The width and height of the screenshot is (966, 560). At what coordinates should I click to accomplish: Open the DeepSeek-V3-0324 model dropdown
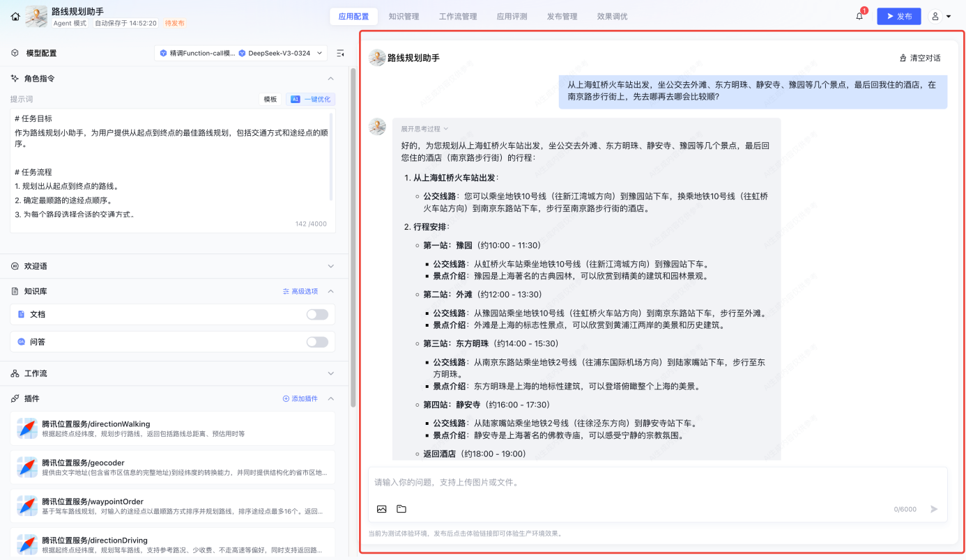(281, 53)
